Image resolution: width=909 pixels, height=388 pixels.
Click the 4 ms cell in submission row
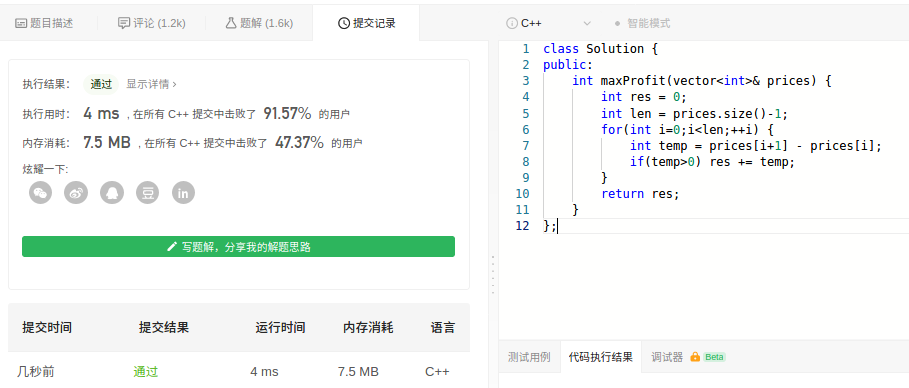(264, 371)
